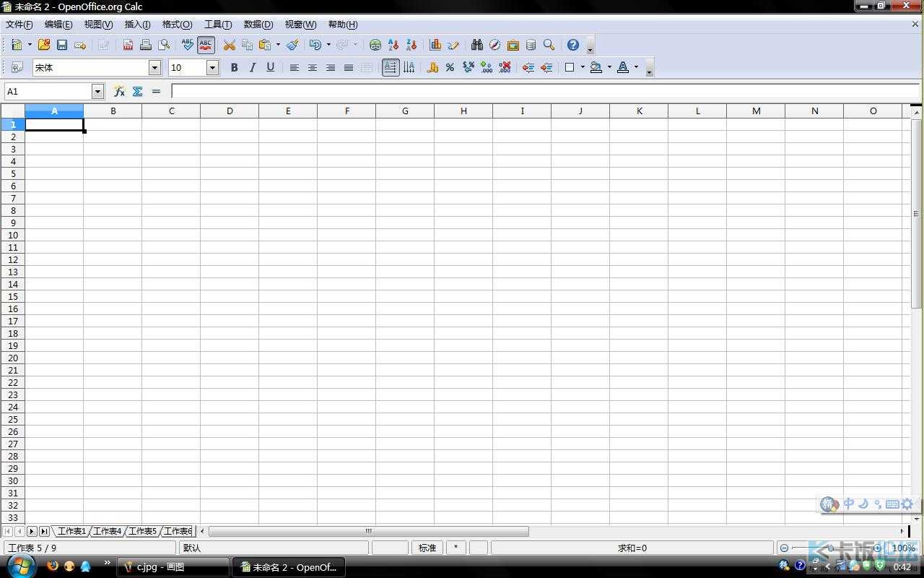Export directly as PDF icon
The height and width of the screenshot is (578, 924).
click(128, 45)
